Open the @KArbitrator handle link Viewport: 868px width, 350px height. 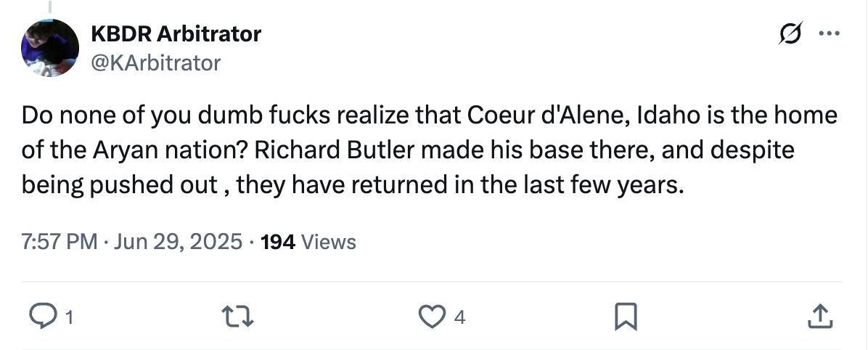pos(155,63)
